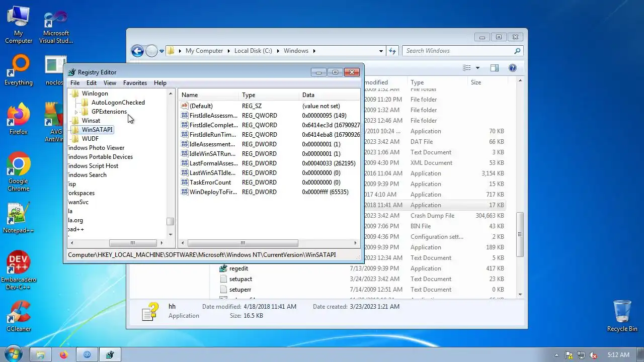644x362 pixels.
Task: Launch Everything search desktop icon
Action: pyautogui.click(x=19, y=70)
